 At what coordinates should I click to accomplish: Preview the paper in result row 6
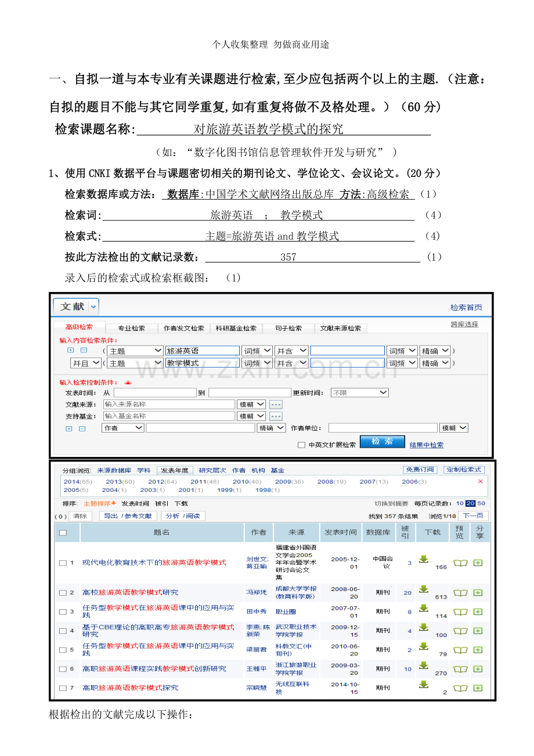tap(460, 669)
